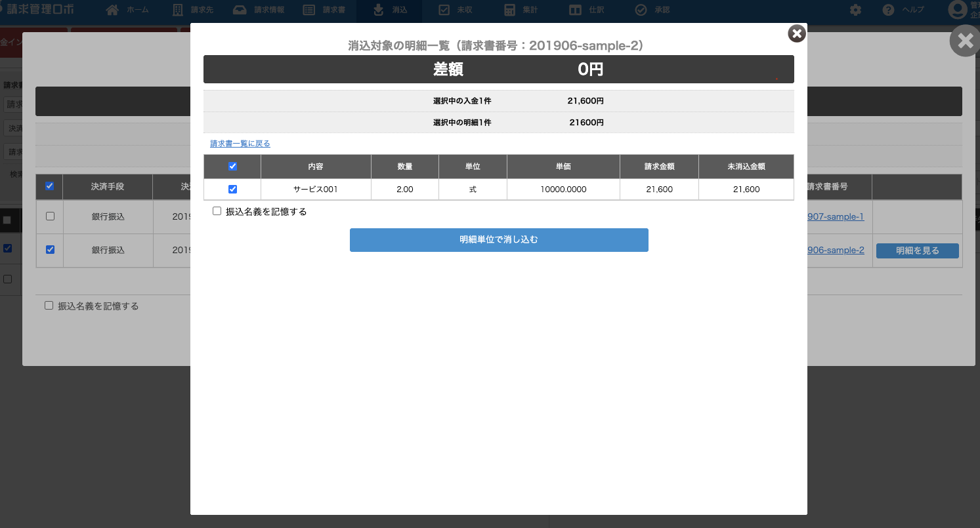Enable 振込名義を記憶する in the dialog
This screenshot has height=528, width=980.
pyautogui.click(x=217, y=212)
